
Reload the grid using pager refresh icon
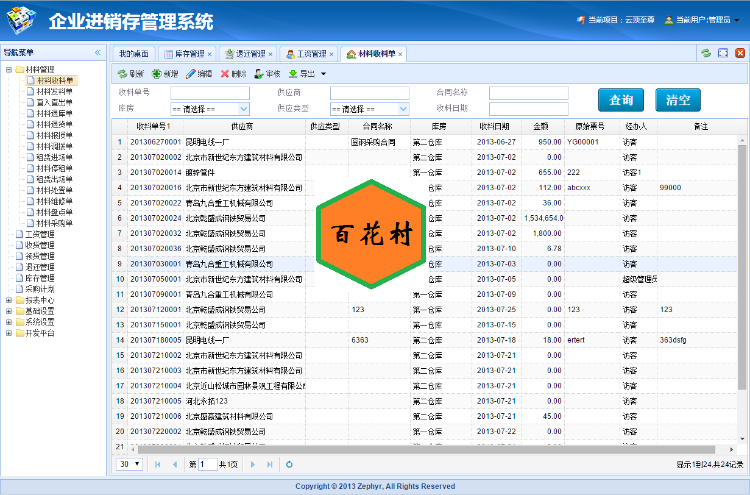(289, 464)
